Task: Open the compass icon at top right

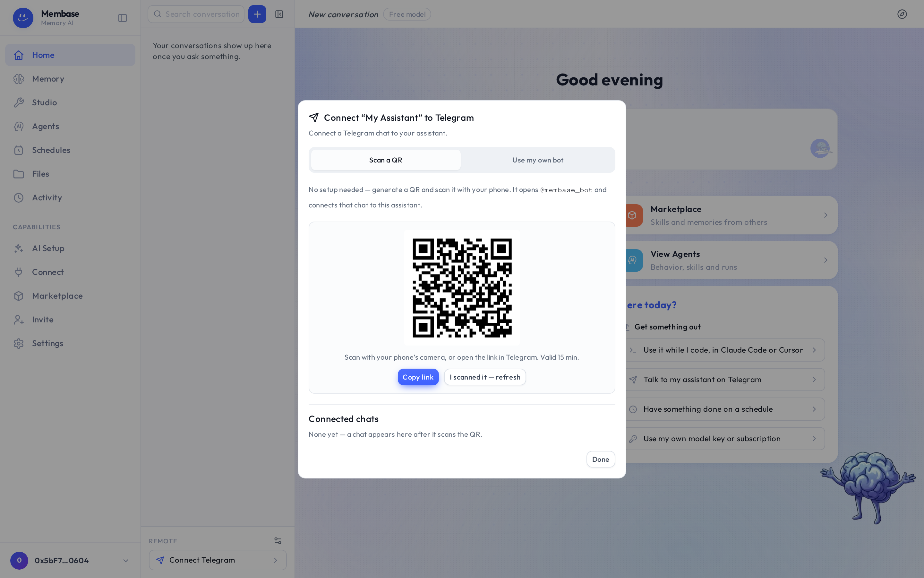Action: 902,14
